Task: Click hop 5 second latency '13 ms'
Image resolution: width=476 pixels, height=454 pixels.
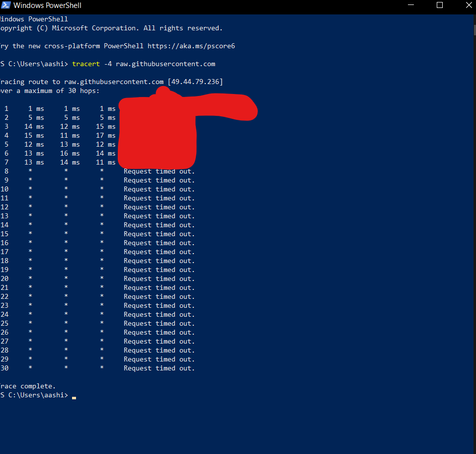Action: [x=70, y=145]
